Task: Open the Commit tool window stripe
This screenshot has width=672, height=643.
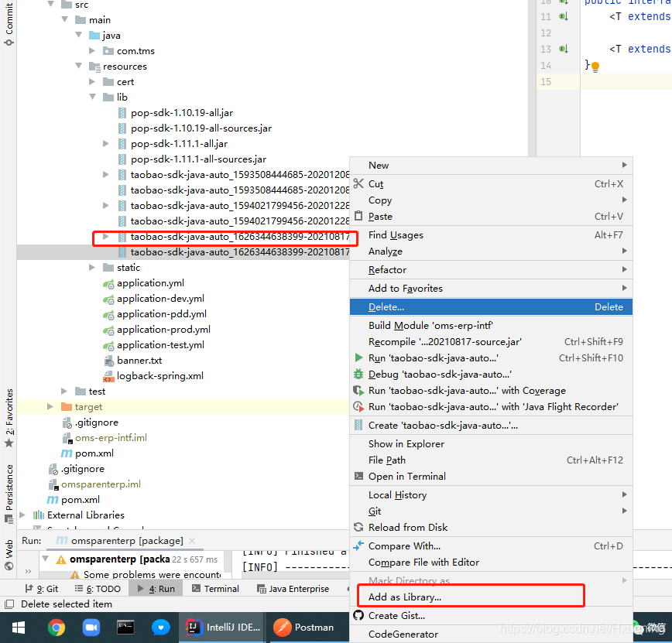Action: tap(9, 23)
